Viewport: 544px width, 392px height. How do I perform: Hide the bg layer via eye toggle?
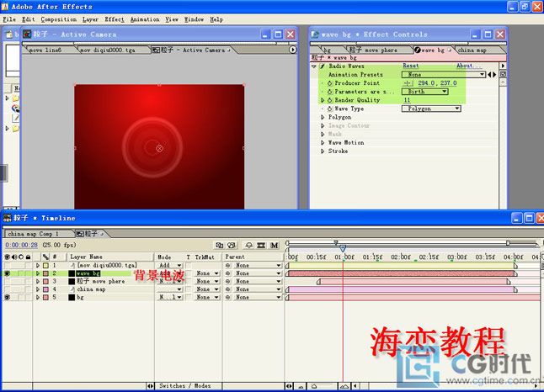7,298
